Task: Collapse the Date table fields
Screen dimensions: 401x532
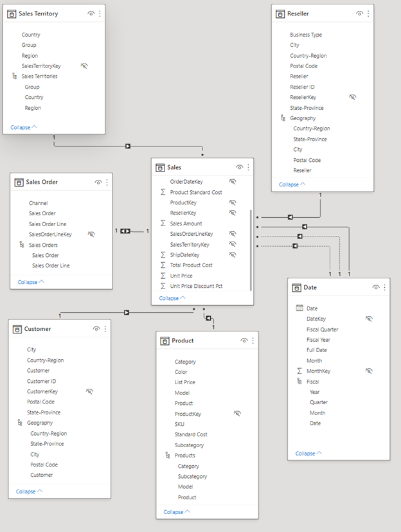Action: click(x=308, y=453)
